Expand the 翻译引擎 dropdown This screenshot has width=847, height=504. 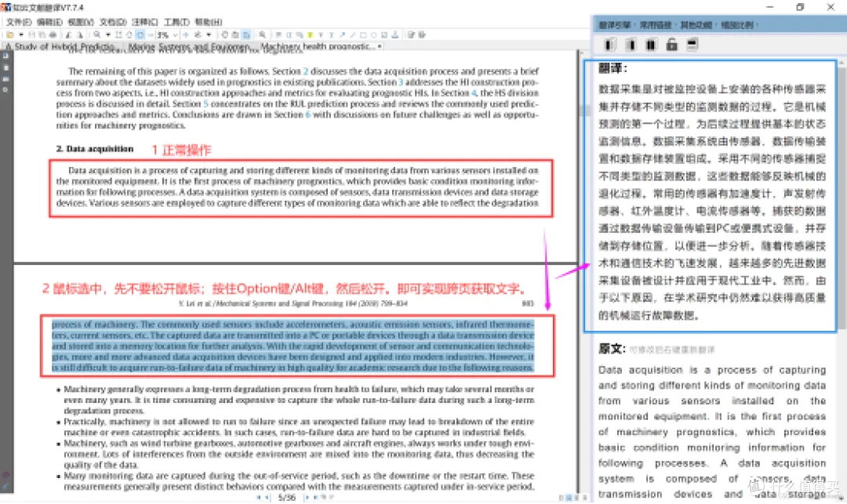pos(617,24)
